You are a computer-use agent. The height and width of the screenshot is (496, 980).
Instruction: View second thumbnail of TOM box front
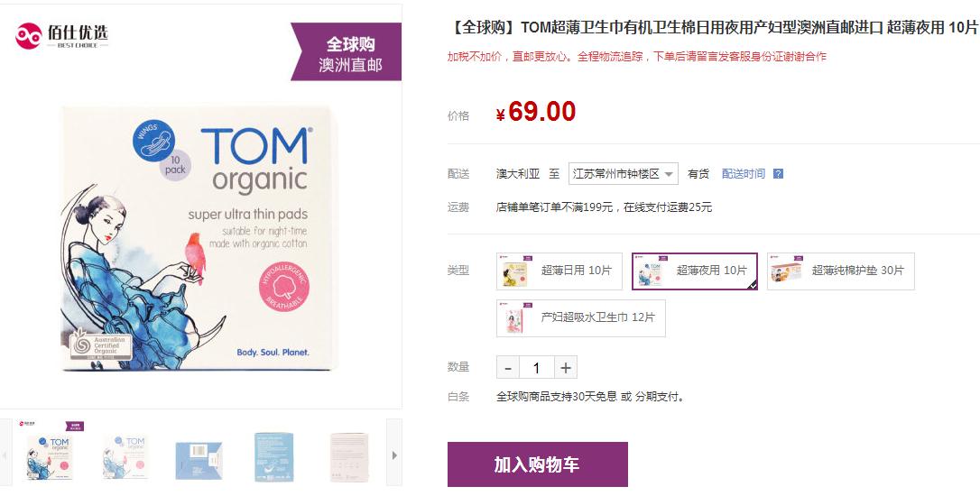tap(125, 456)
